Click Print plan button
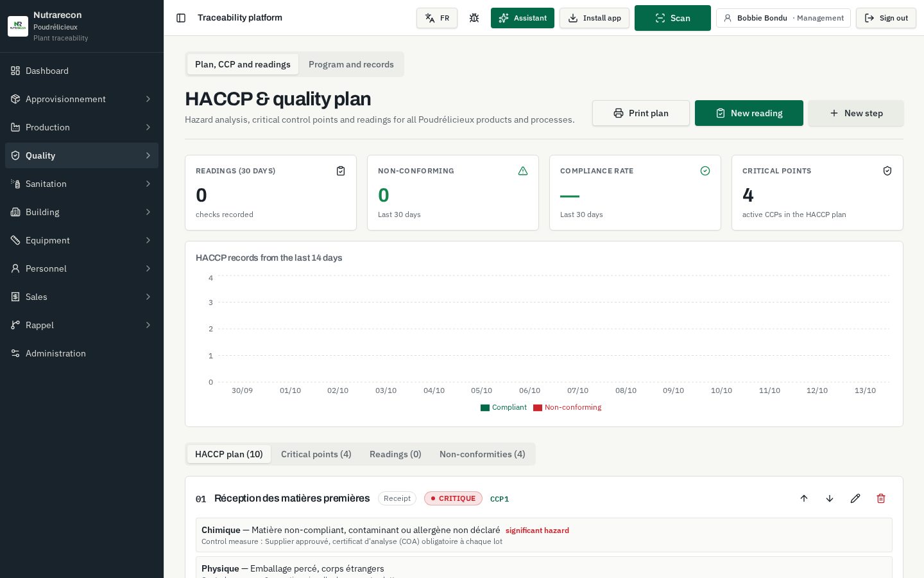 coord(641,113)
